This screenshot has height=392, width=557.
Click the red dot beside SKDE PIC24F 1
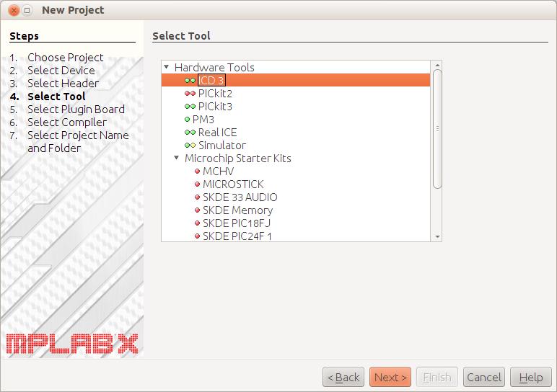[198, 236]
